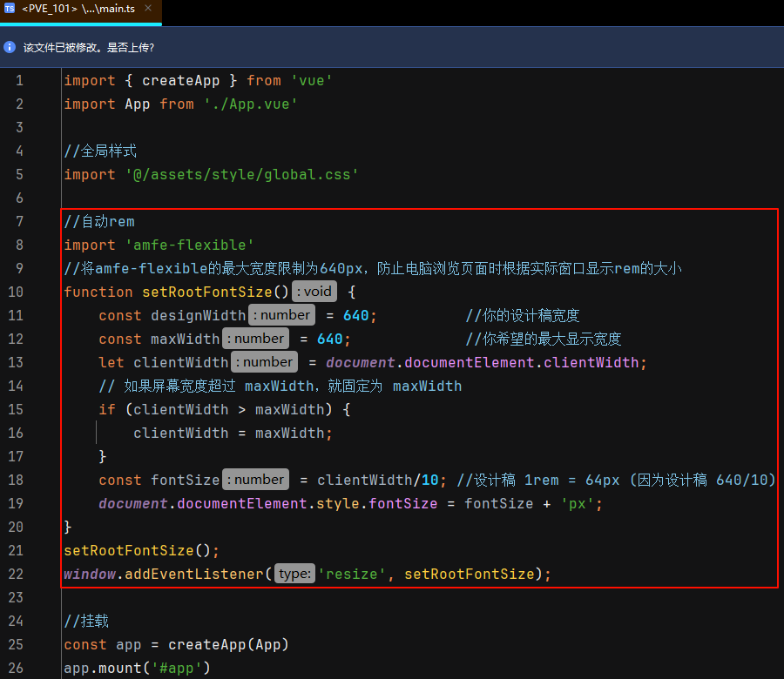Click line number 22 in gutter
The height and width of the screenshot is (679, 784).
(x=16, y=574)
